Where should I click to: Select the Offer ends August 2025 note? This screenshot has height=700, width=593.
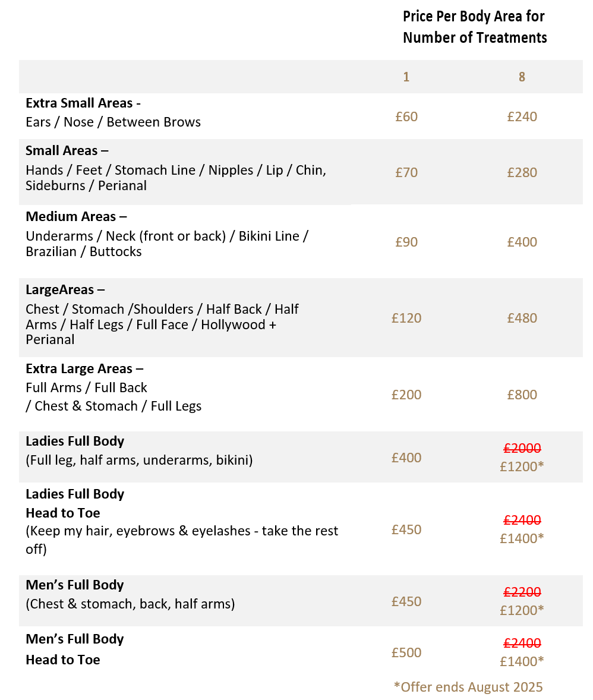468,687
